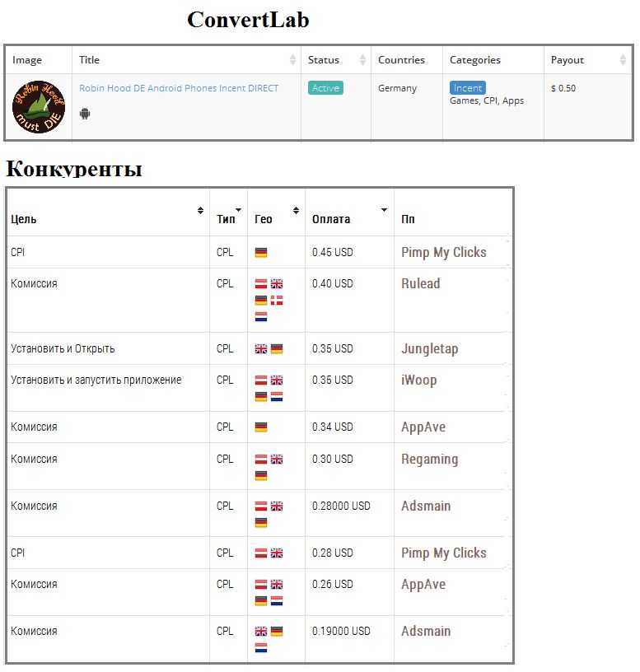Sort by Status column arrows
640x672 pixels.
click(x=362, y=59)
